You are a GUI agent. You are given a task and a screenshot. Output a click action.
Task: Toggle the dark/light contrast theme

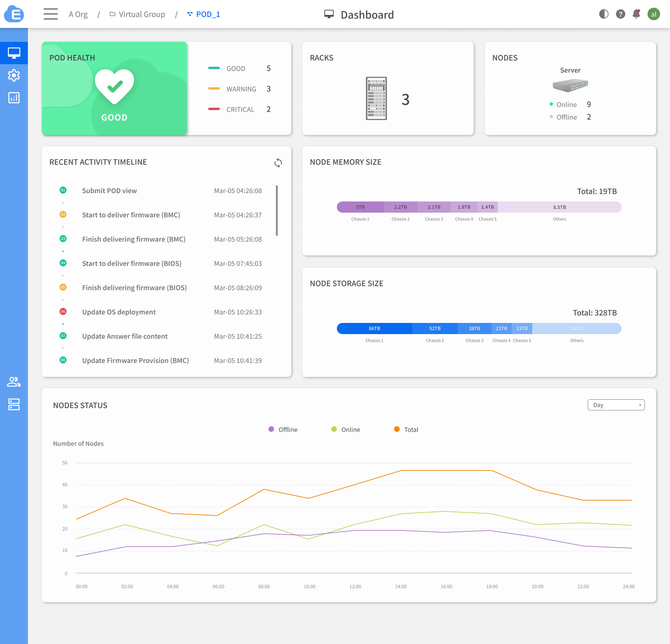point(604,14)
